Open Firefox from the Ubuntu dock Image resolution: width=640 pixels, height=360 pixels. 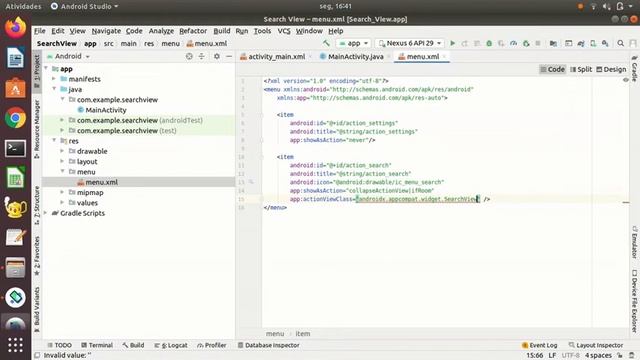tap(16, 28)
